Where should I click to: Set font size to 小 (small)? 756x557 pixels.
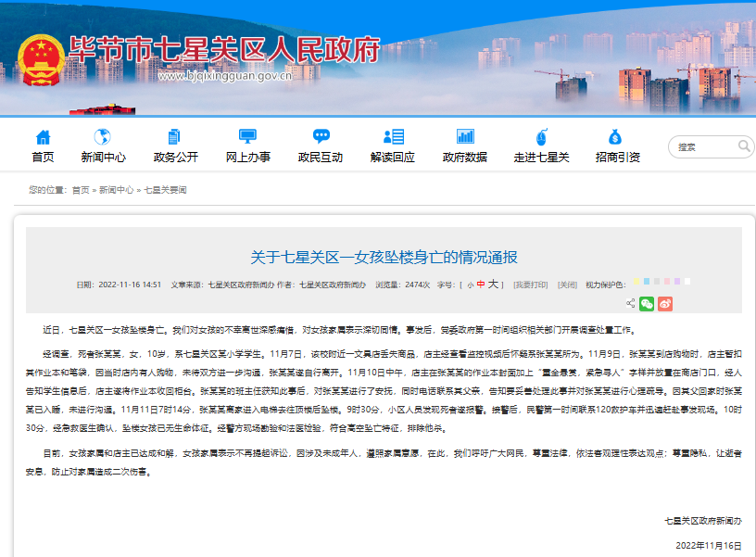coord(470,285)
